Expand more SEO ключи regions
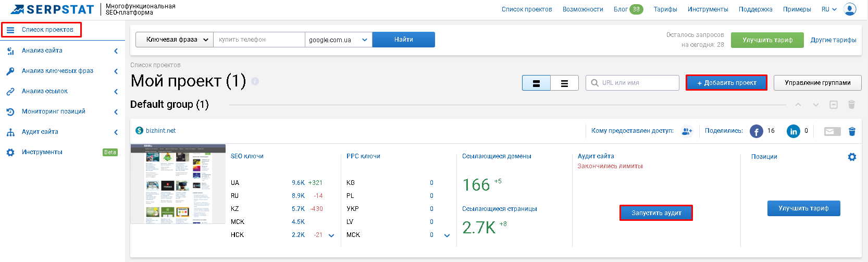 tap(331, 235)
